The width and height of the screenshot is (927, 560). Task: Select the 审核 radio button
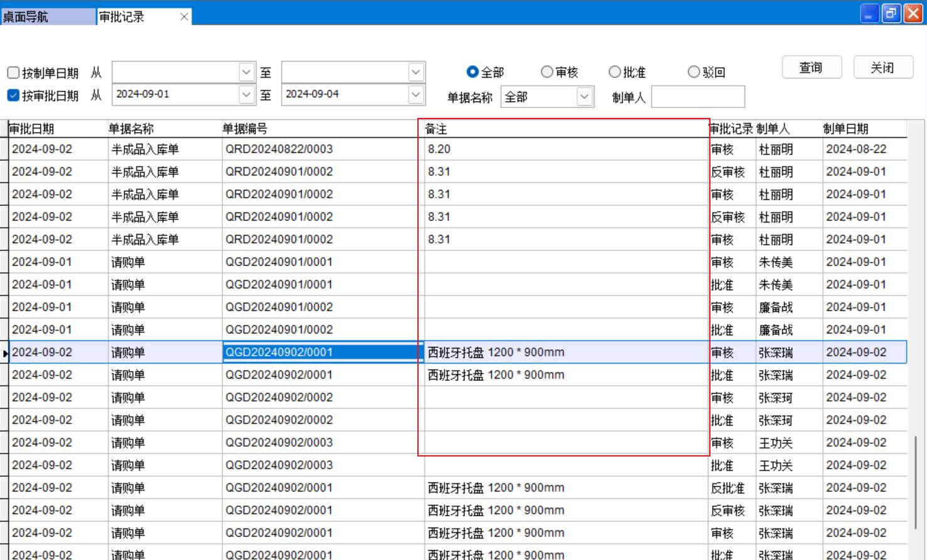point(547,72)
